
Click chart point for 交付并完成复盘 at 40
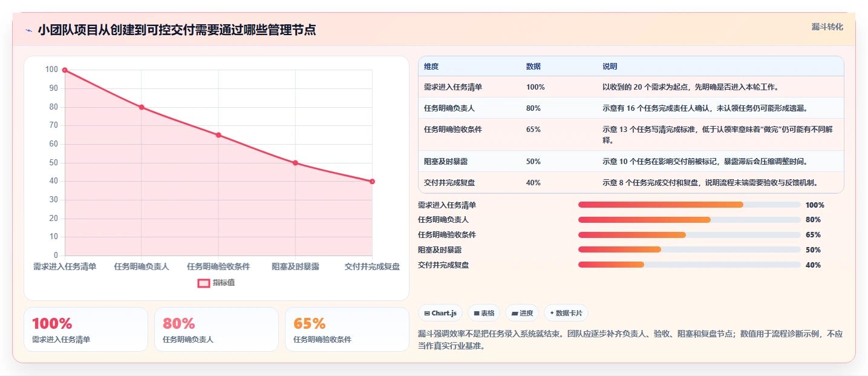pos(372,182)
